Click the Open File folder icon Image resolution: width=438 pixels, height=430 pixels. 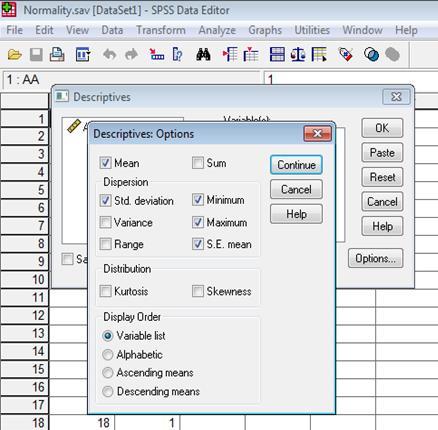click(x=15, y=54)
